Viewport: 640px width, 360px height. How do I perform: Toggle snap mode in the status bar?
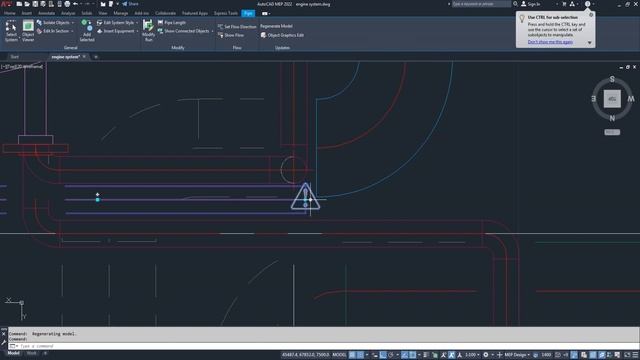coord(360,355)
